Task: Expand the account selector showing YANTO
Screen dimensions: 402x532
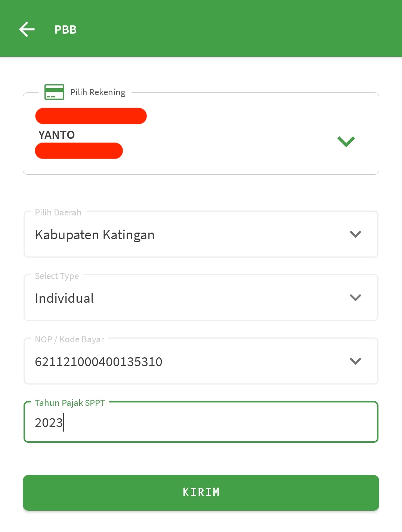Action: (346, 141)
